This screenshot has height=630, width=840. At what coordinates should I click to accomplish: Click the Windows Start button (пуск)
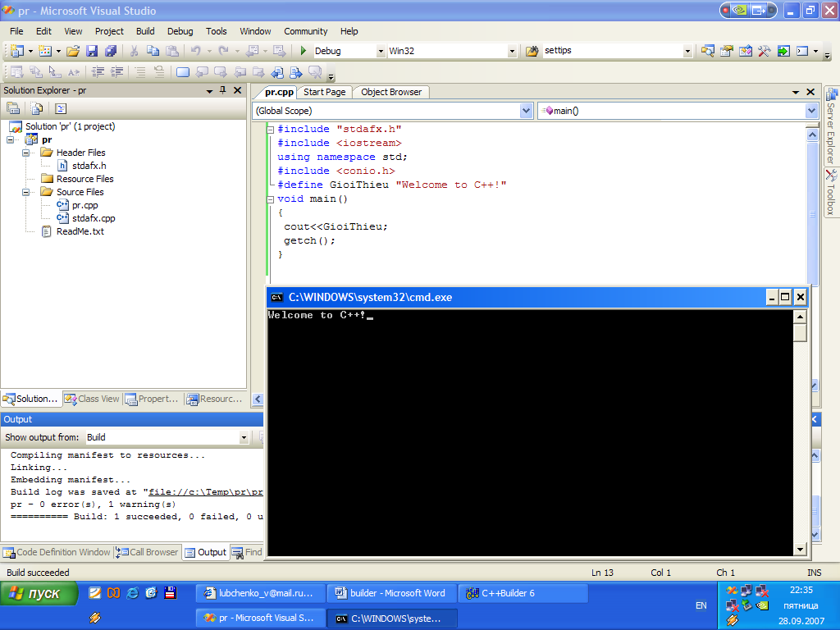coord(39,594)
